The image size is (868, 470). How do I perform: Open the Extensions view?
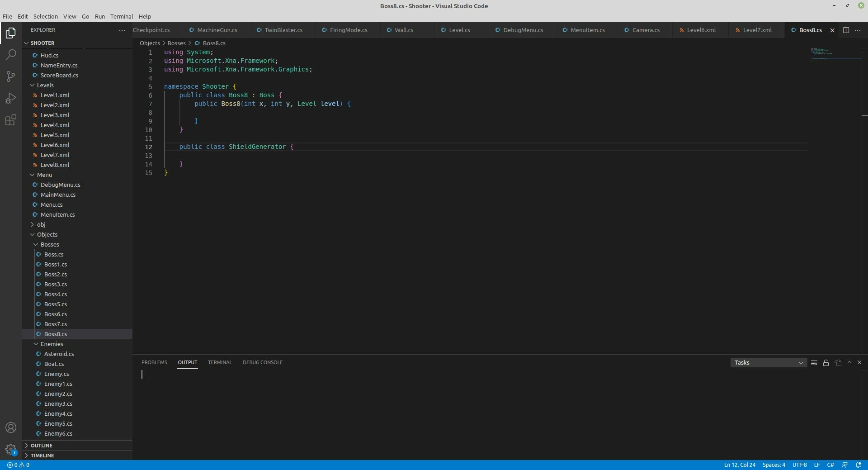[x=11, y=120]
